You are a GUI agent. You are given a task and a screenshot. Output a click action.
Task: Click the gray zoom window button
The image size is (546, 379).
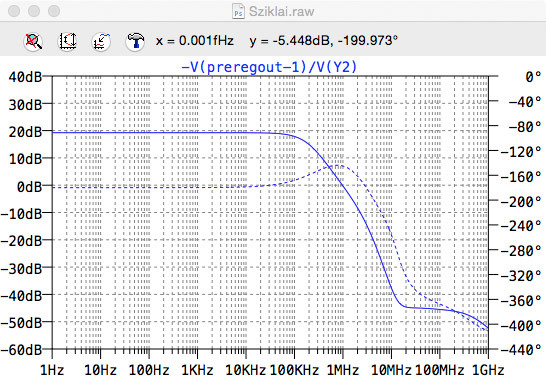pos(54,11)
